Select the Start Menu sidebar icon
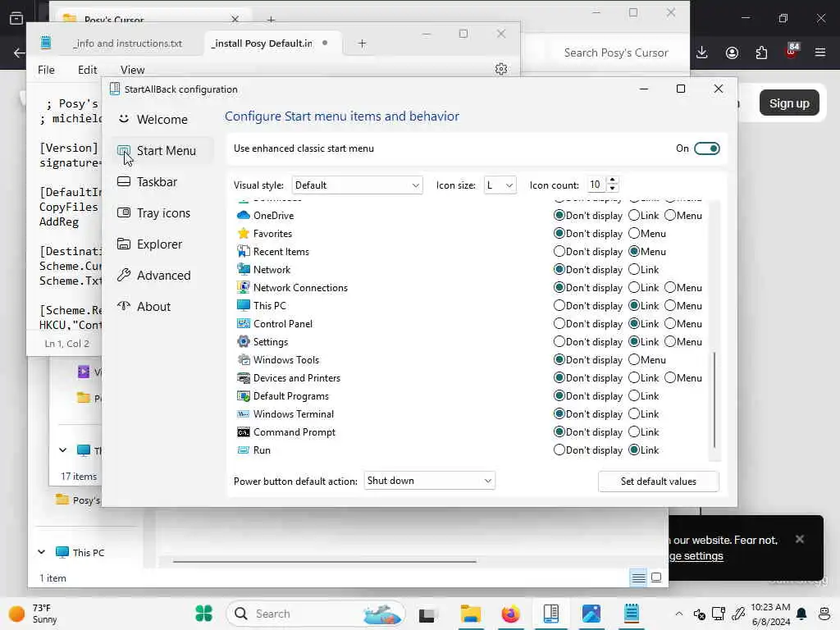840x630 pixels. (124, 151)
